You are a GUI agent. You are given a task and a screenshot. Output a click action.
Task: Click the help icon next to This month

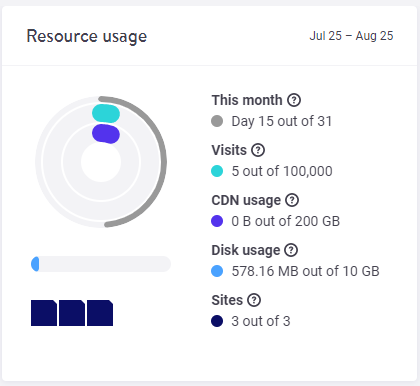click(x=294, y=100)
